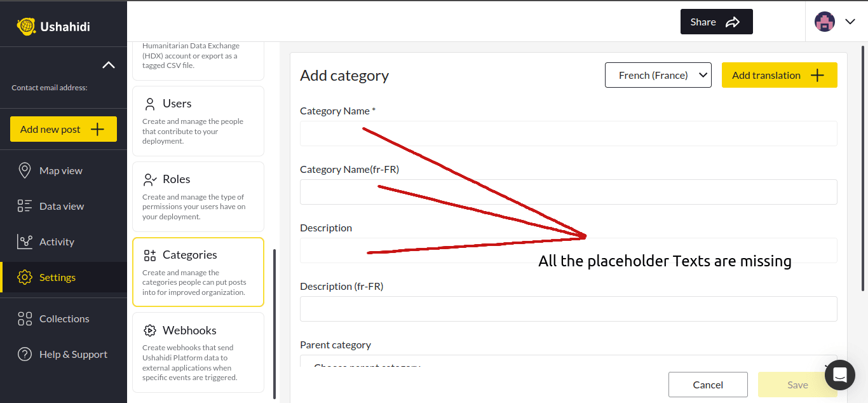
Task: Open Help & Support
Action: 72,354
